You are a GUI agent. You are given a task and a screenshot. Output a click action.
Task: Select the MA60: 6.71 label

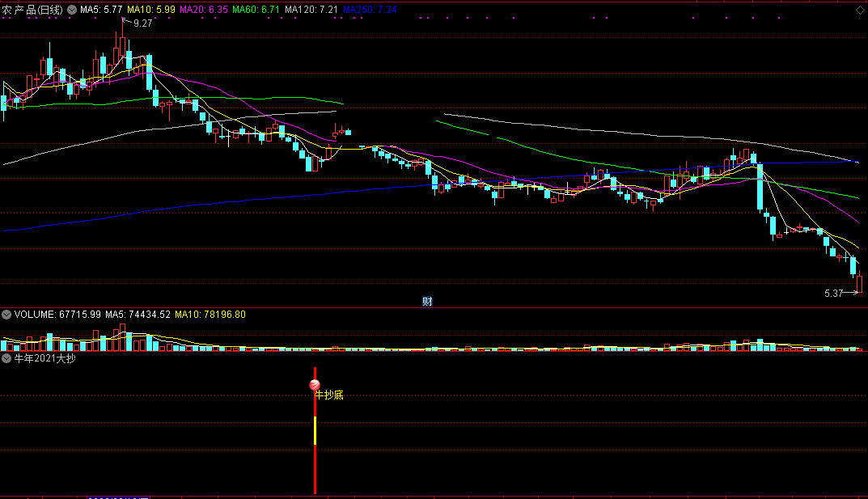click(256, 10)
